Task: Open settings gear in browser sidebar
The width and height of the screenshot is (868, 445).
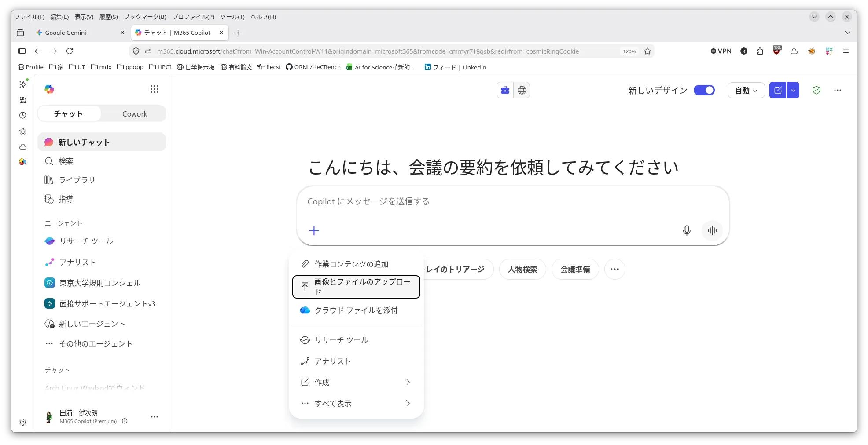Action: (x=23, y=422)
